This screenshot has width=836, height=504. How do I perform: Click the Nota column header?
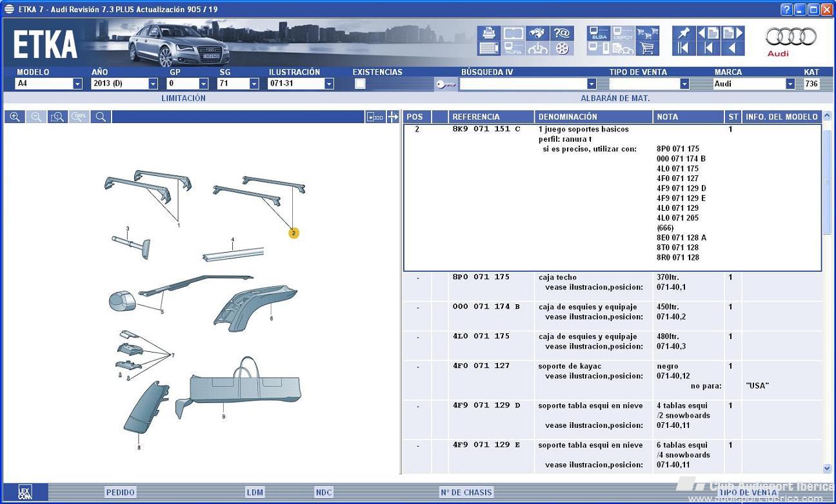(x=689, y=117)
